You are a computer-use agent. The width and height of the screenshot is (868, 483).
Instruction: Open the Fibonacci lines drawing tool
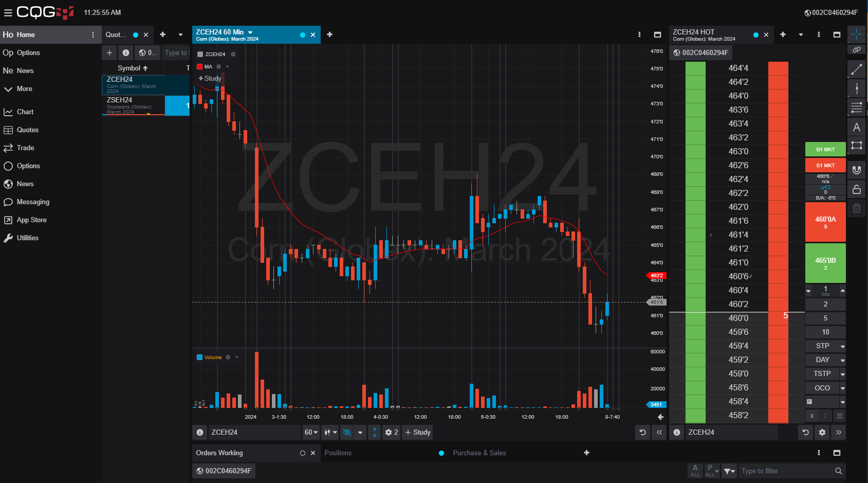point(856,108)
